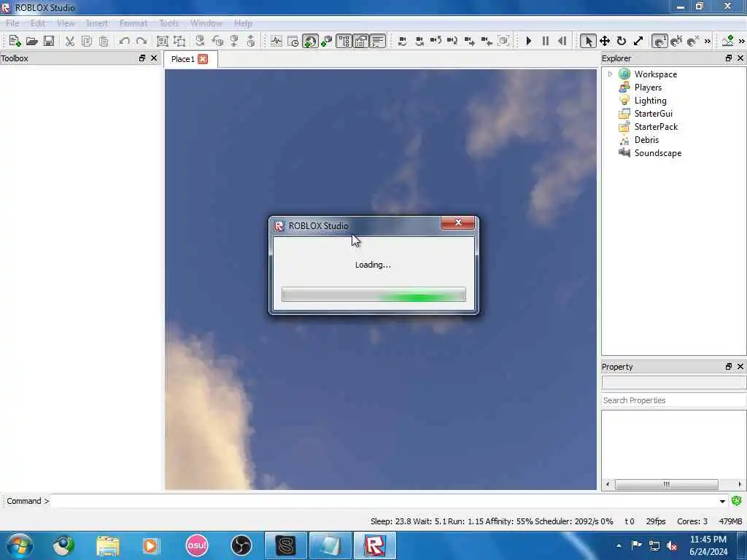
Task: Redo the last undone action
Action: point(142,41)
